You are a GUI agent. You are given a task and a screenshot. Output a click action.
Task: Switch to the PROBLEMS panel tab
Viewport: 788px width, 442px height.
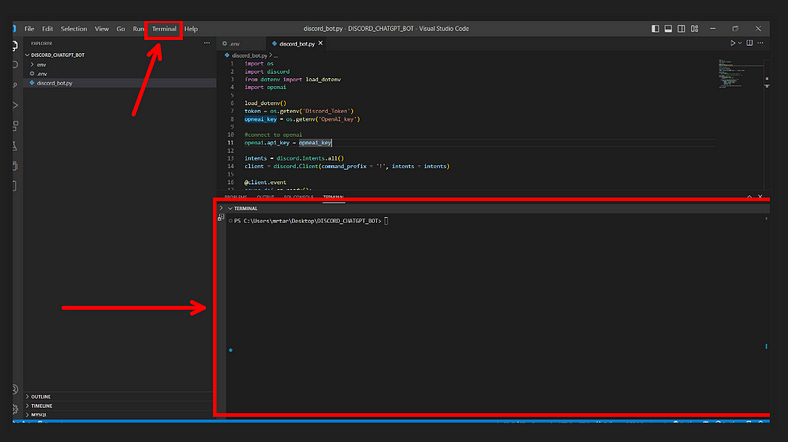click(x=236, y=197)
